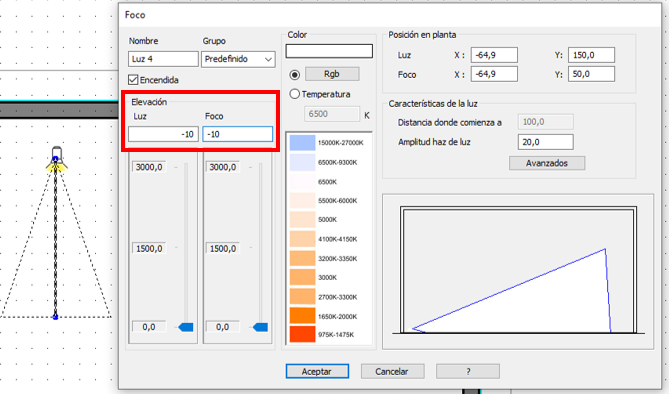Pick the 2700K-3300K color swatch
This screenshot has height=394, width=669.
[303, 297]
